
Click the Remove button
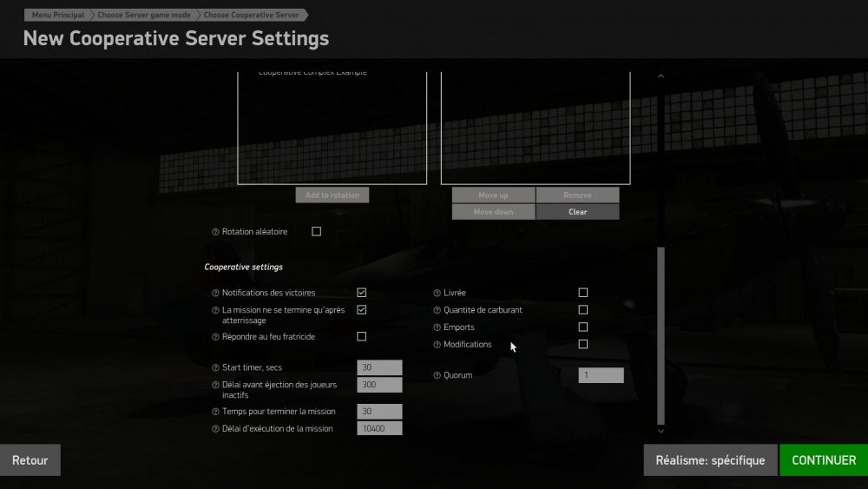click(x=577, y=195)
